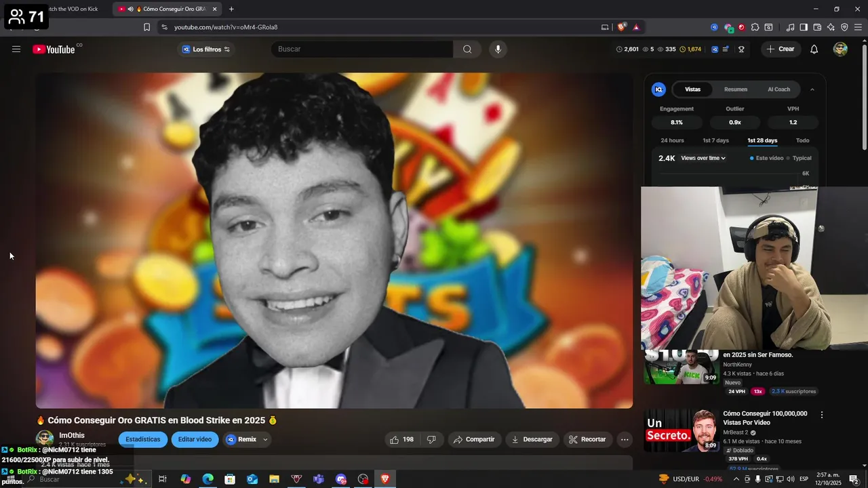
Task: Open volume control in system tray
Action: tap(790, 479)
